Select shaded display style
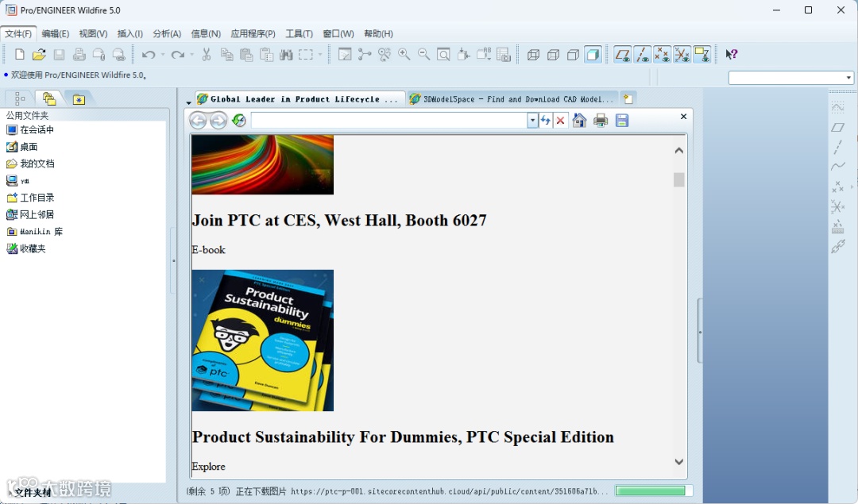The width and height of the screenshot is (858, 504). [593, 54]
